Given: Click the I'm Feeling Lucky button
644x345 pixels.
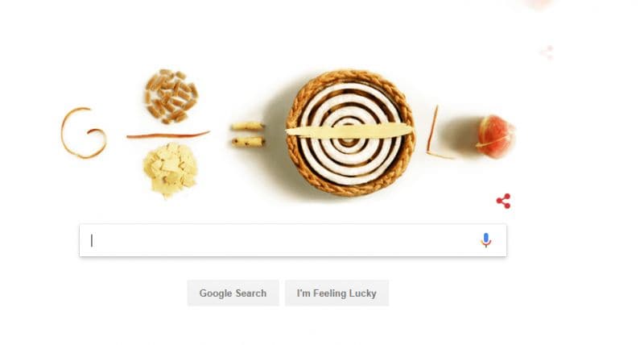Looking at the screenshot, I should coord(336,293).
